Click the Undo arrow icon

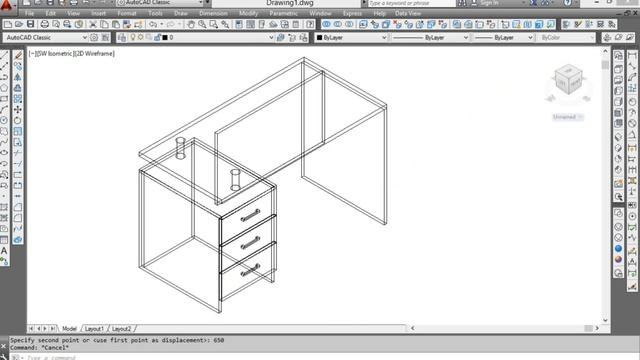153,24
